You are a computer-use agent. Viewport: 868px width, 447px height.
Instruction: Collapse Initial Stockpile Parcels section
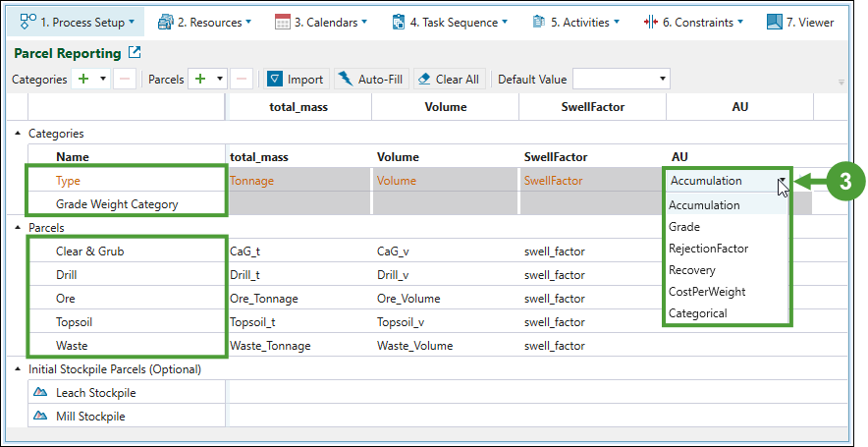click(19, 369)
